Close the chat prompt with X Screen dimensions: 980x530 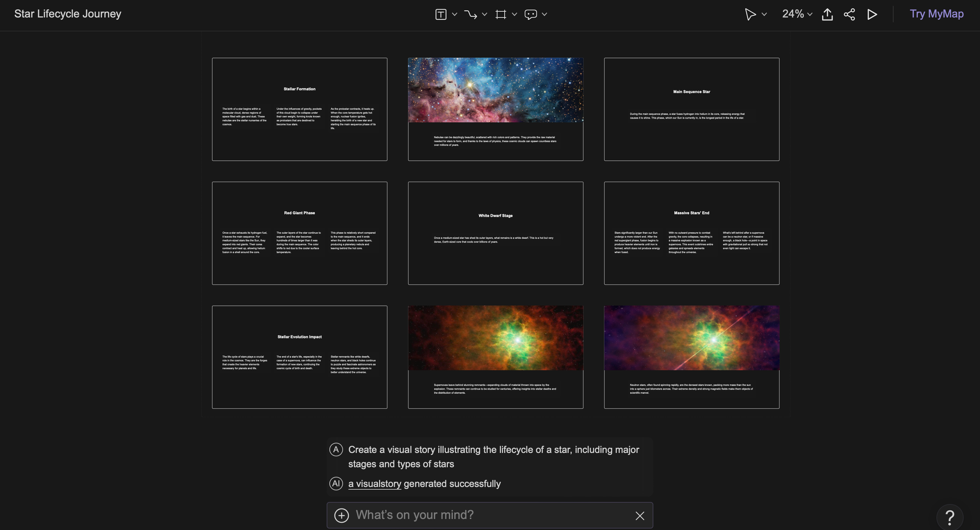(639, 516)
